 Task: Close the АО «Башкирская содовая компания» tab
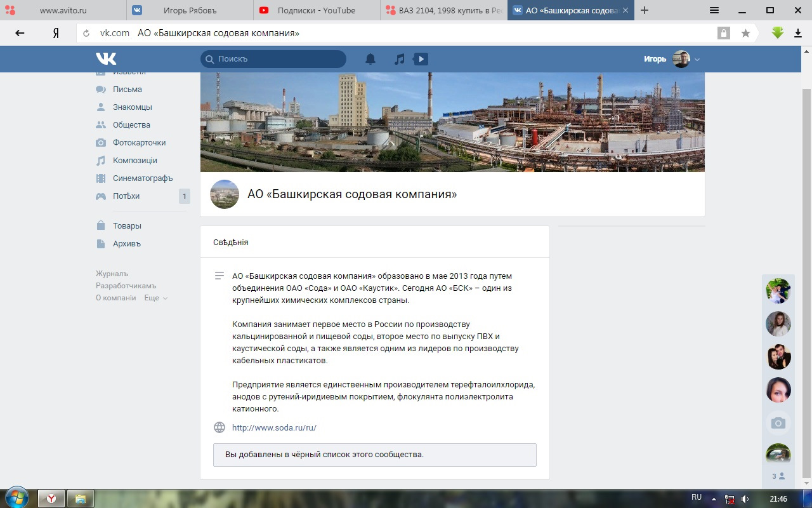click(625, 10)
